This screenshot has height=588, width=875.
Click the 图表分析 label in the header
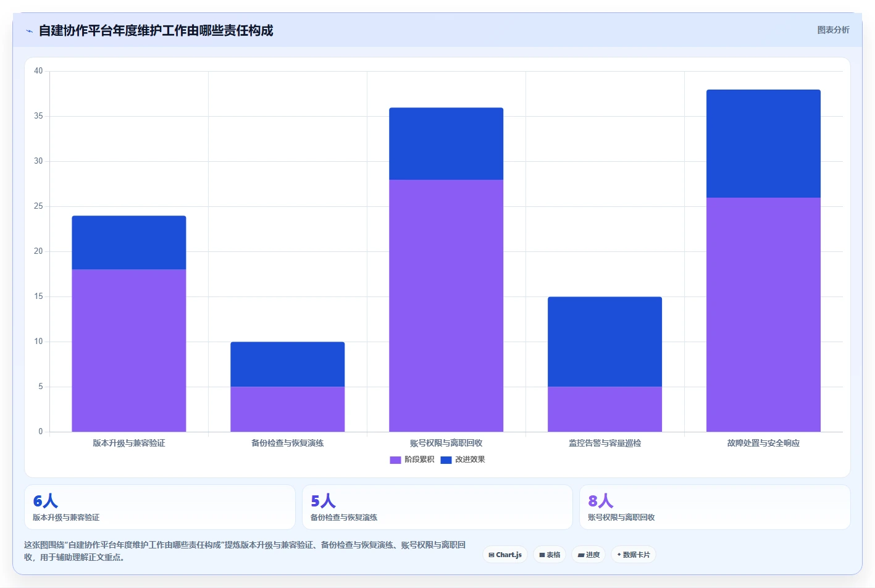pos(833,30)
